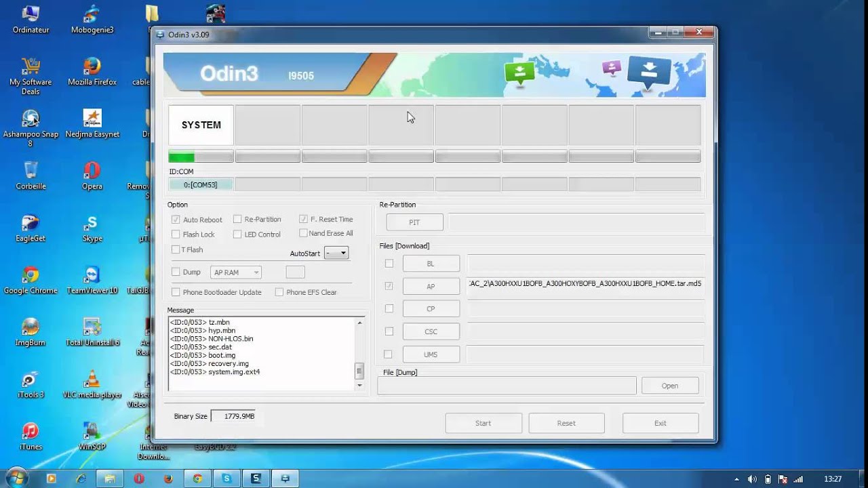Click the AP file path field

pyautogui.click(x=585, y=286)
